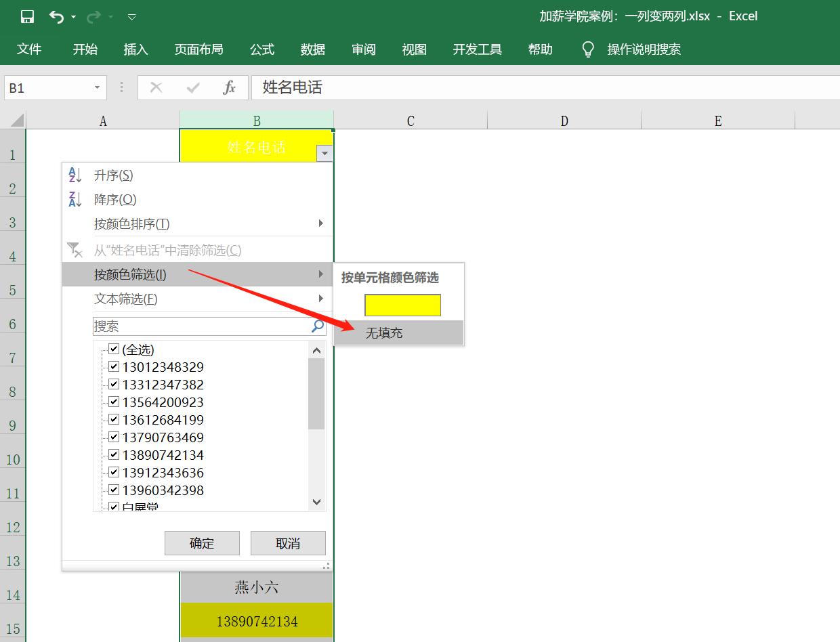Screen dimensions: 840x642
Task: Select 无填充 from the color filter submenu
Action: tap(383, 333)
